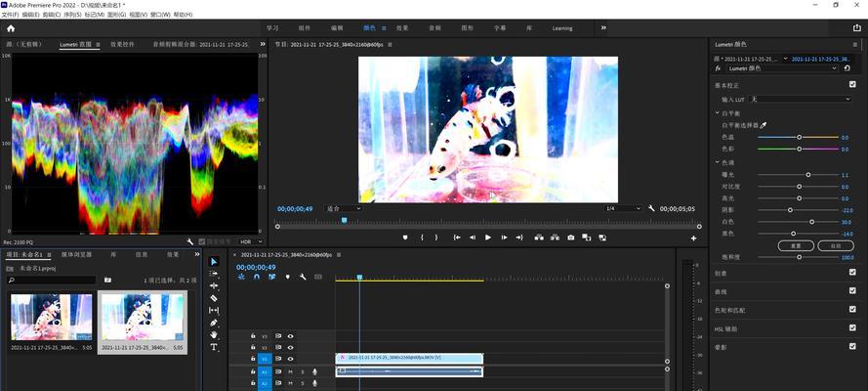Click the 自动 auto button

[836, 245]
